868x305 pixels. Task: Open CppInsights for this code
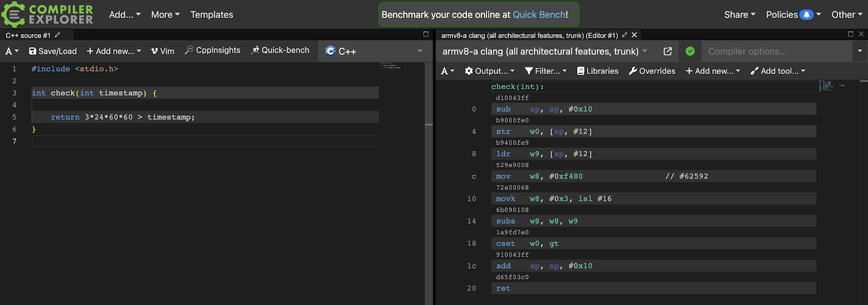(x=212, y=50)
